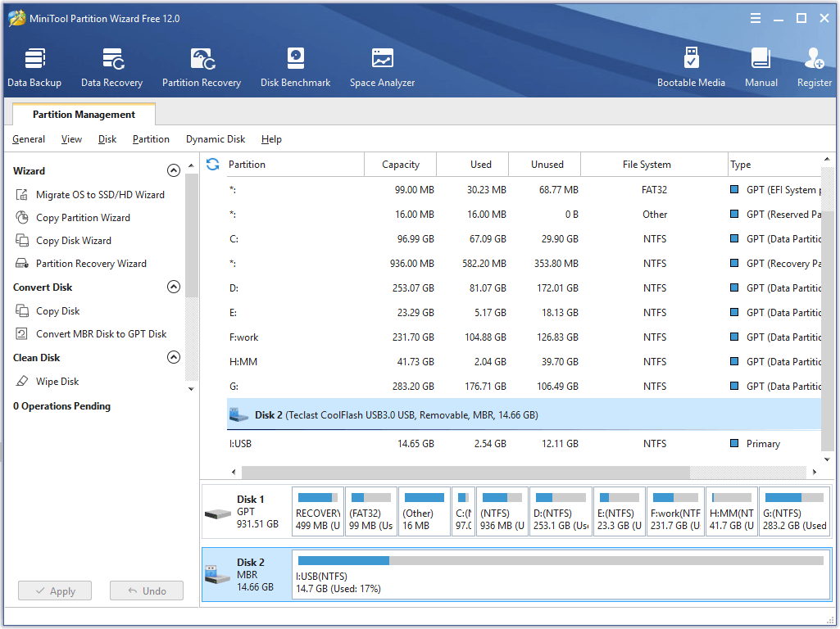Create Bootable Media
The height and width of the screenshot is (629, 840).
[x=691, y=67]
